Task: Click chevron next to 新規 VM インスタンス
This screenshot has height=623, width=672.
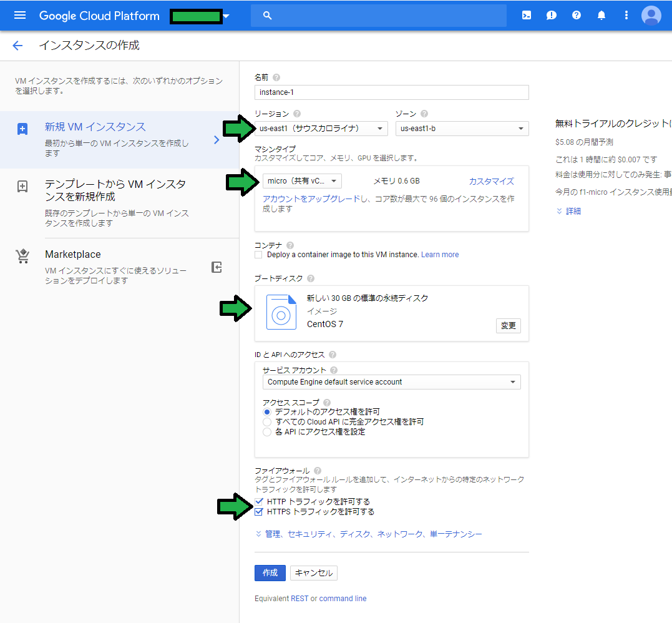Action: coord(217,140)
